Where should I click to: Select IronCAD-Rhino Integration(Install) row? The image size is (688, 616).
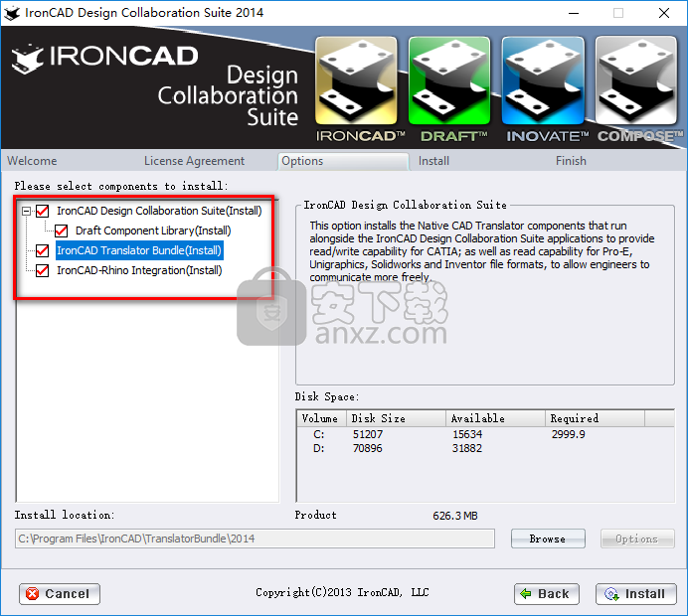139,270
